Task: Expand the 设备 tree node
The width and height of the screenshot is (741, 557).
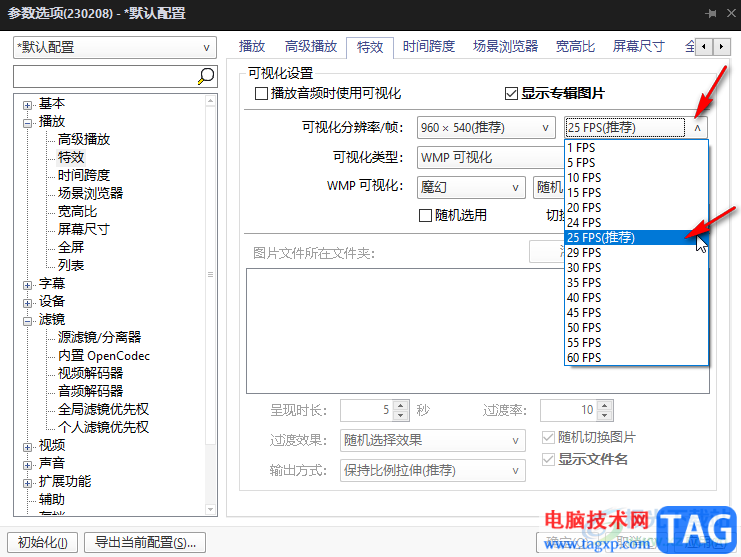Action: pos(27,303)
